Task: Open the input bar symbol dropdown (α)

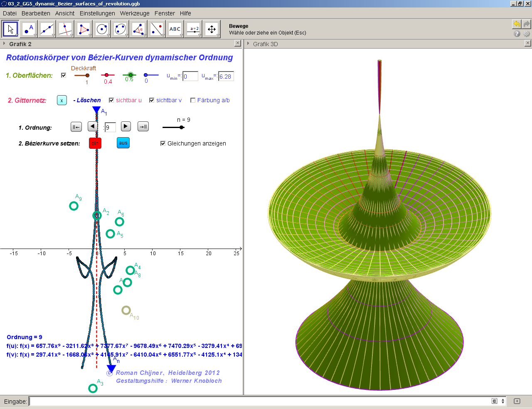Action: tap(495, 401)
